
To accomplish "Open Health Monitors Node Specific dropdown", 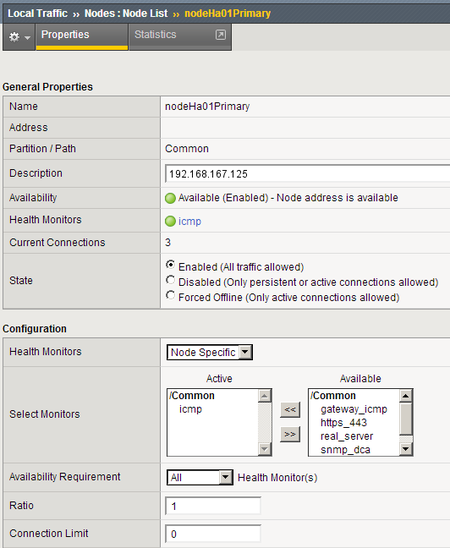I will coord(210,352).
